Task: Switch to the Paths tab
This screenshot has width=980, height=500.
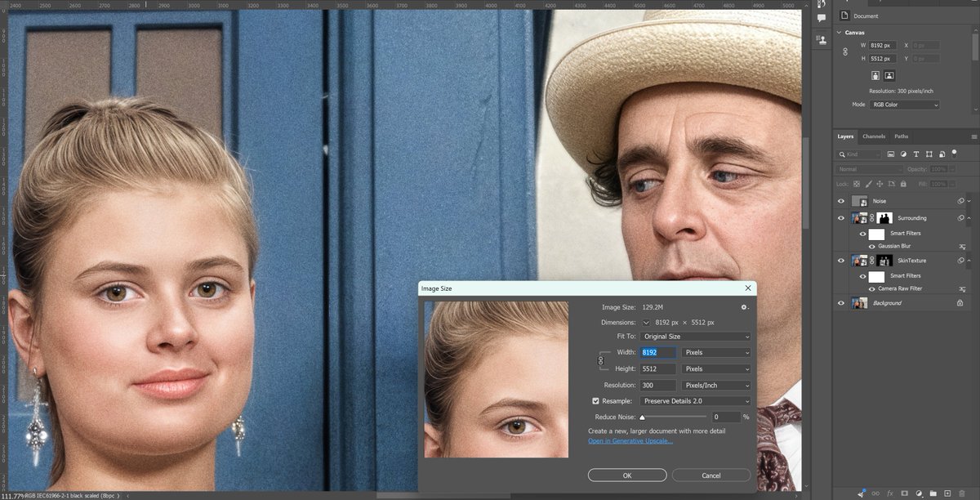Action: point(902,136)
